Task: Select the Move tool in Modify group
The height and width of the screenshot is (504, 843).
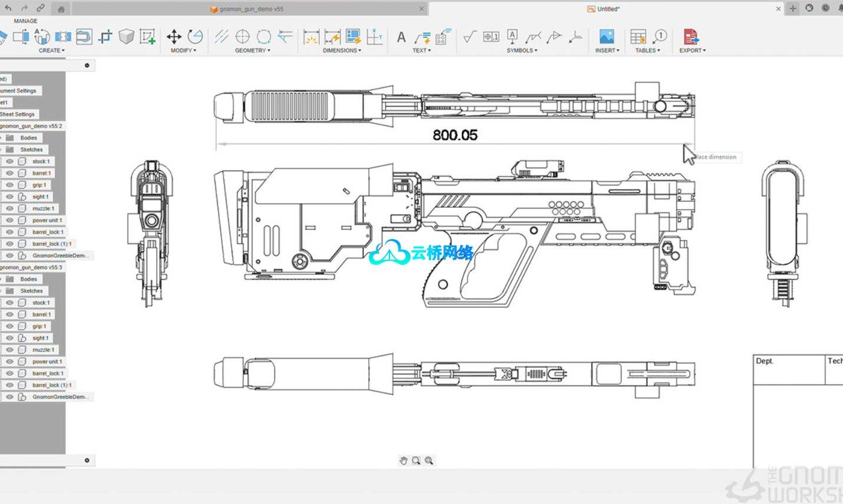Action: (174, 37)
